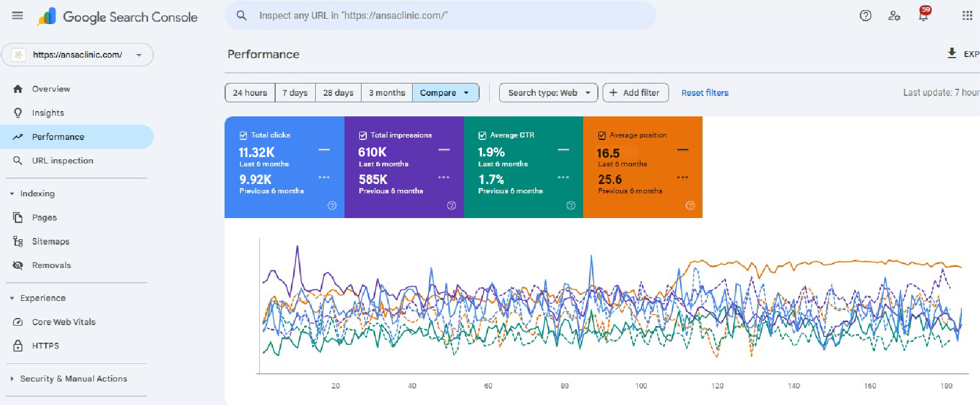Click help icon on Total clicks card

pyautogui.click(x=332, y=206)
